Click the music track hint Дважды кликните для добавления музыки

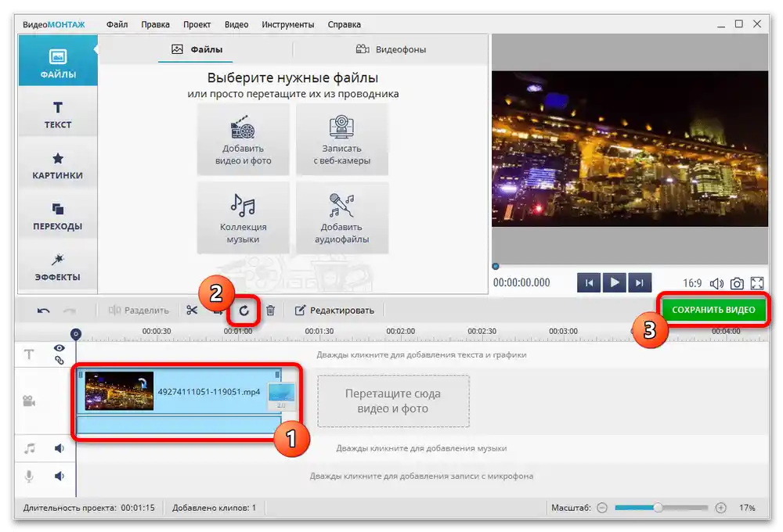[x=421, y=448]
